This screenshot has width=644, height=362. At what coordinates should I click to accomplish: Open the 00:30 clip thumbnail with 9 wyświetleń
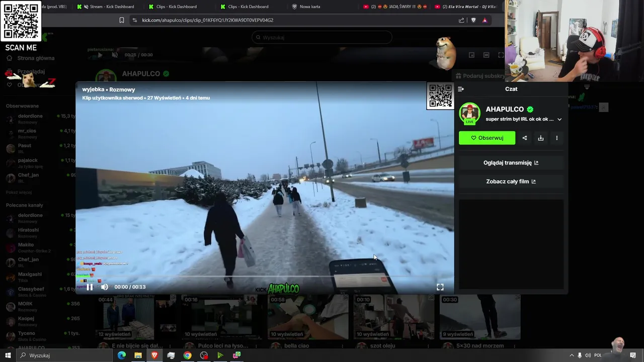pos(480,317)
